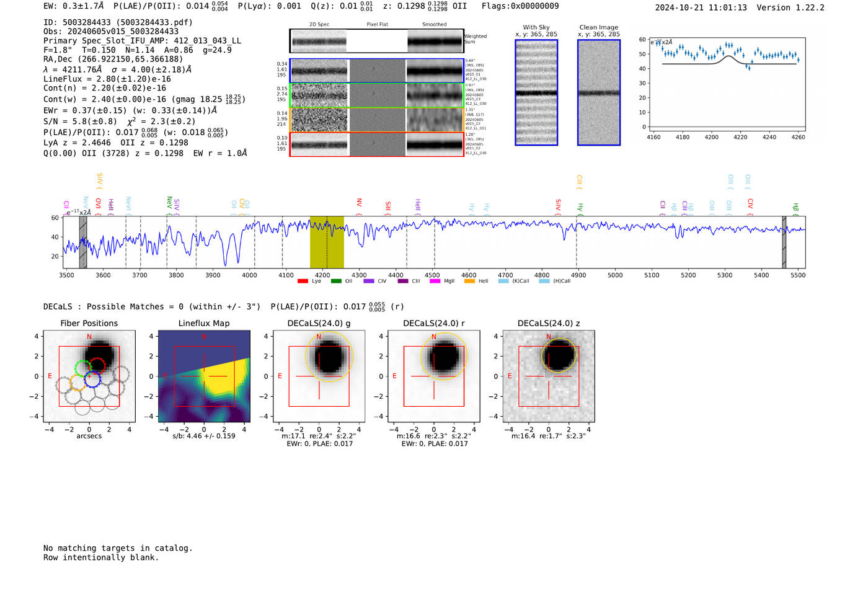
Task: Click the red NV line label above spectrum
Action: point(359,204)
